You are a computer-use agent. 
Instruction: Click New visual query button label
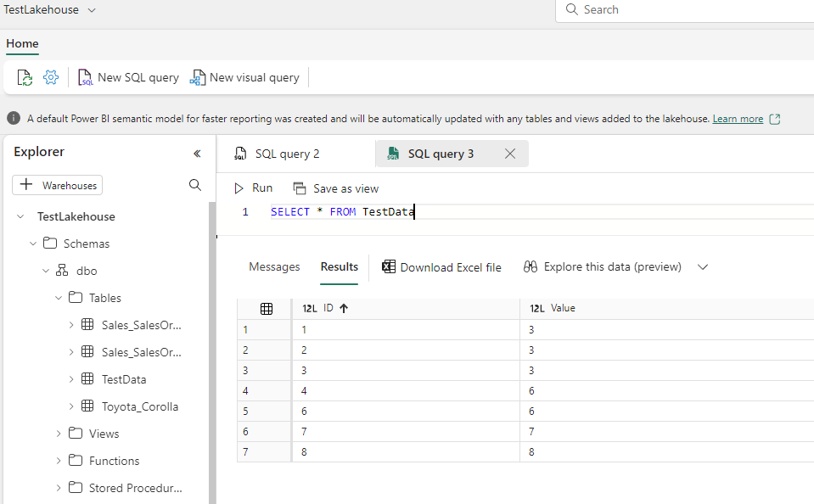255,77
